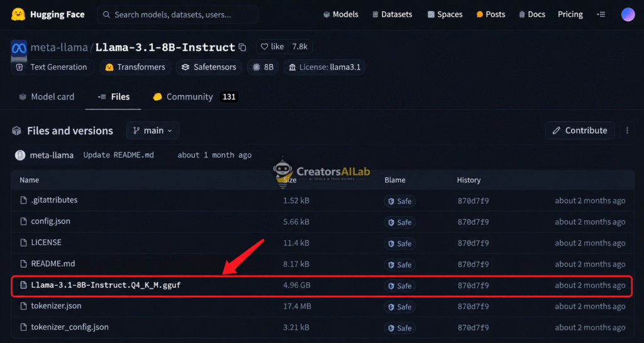Viewport: 644px width, 343px height.
Task: Select the 8B parameter tag
Action: click(x=263, y=67)
